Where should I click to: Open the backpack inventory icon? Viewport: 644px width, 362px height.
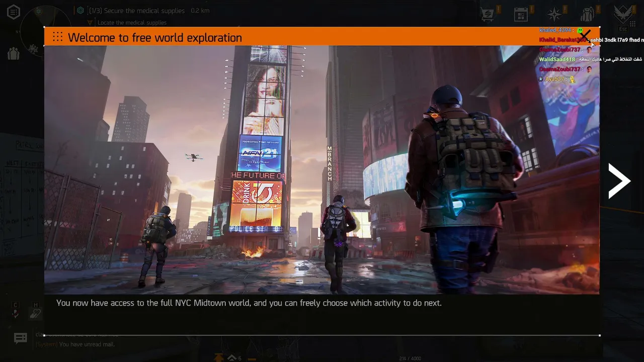pos(587,14)
